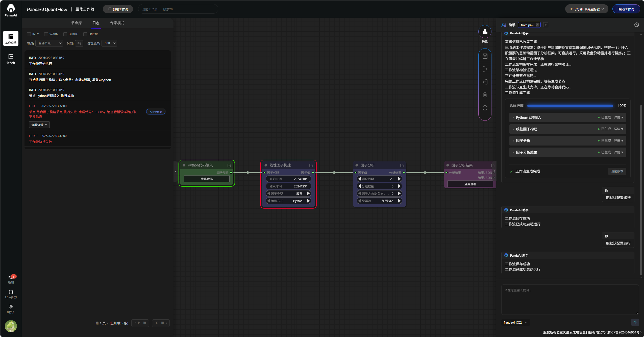
Task: Toggle the INFO log filter checkbox
Action: [29, 34]
